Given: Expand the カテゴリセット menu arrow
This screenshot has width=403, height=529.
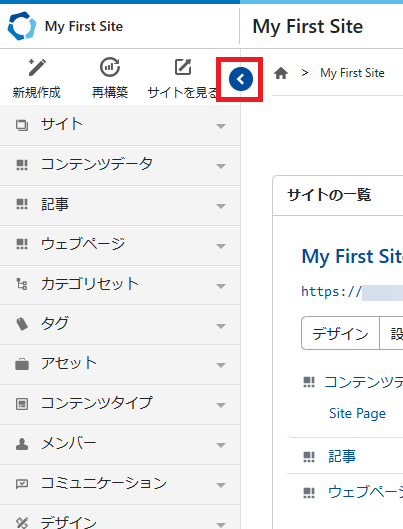Looking at the screenshot, I should click(x=221, y=286).
